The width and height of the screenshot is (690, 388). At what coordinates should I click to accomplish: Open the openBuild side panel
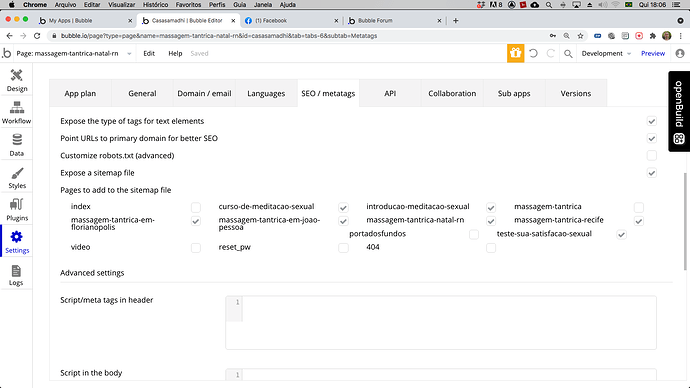(x=679, y=111)
